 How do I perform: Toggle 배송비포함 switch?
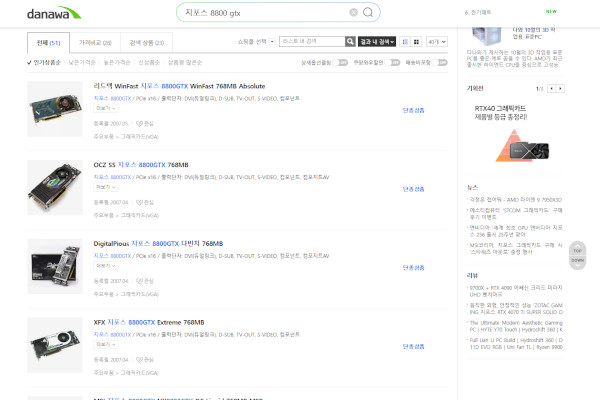click(440, 62)
